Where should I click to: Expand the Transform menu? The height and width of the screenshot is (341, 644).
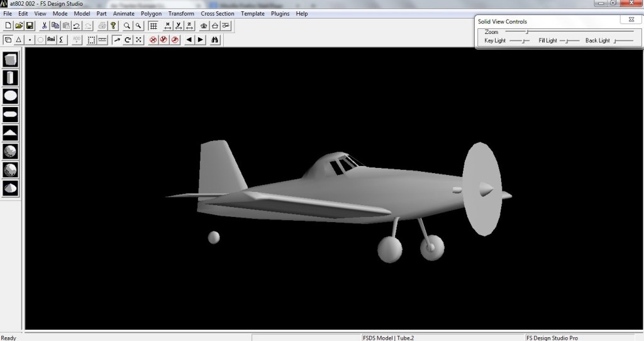181,13
